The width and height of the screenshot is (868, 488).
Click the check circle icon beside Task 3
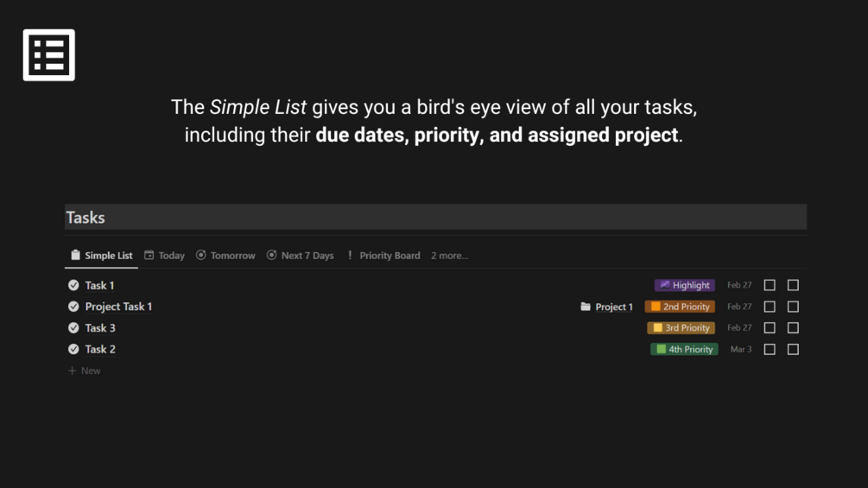[x=73, y=328]
